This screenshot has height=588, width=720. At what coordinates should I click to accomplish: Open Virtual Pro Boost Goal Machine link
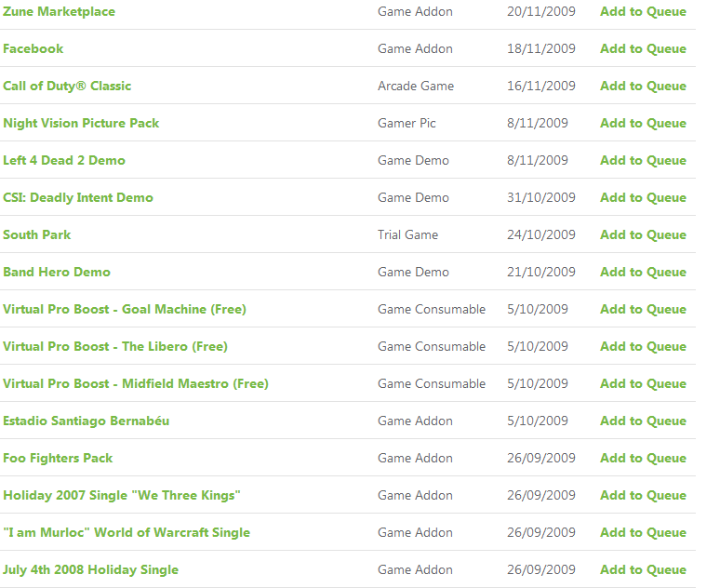pos(125,309)
